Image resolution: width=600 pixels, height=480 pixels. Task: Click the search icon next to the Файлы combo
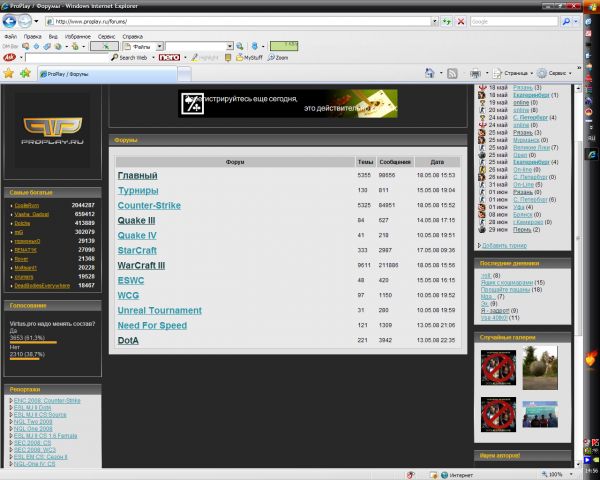point(240,46)
